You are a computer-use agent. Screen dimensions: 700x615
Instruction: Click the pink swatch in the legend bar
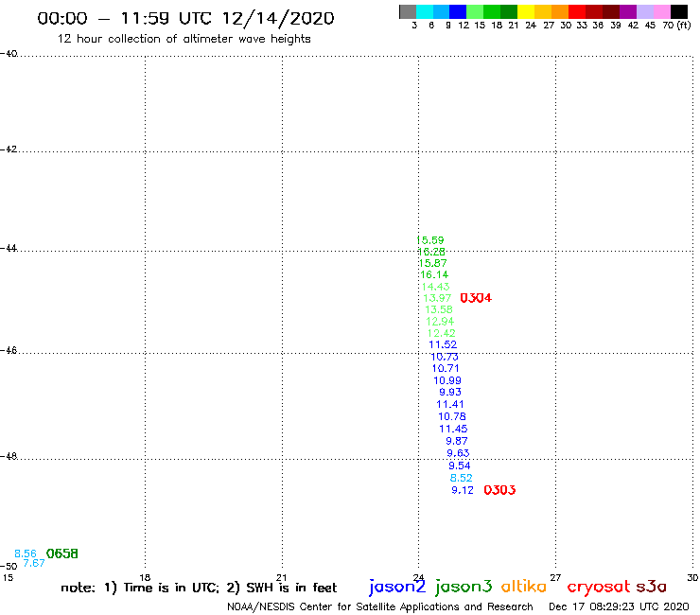(x=661, y=11)
